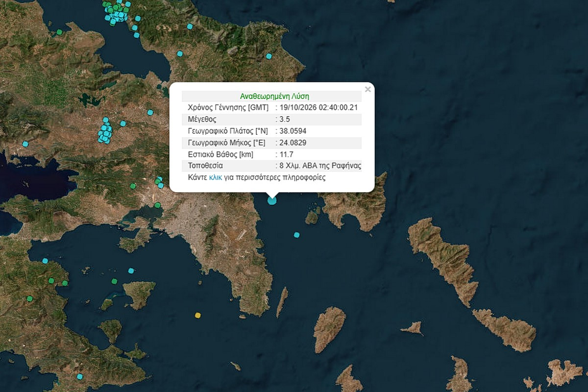Click the "Τοποθεσία" label

(x=205, y=166)
